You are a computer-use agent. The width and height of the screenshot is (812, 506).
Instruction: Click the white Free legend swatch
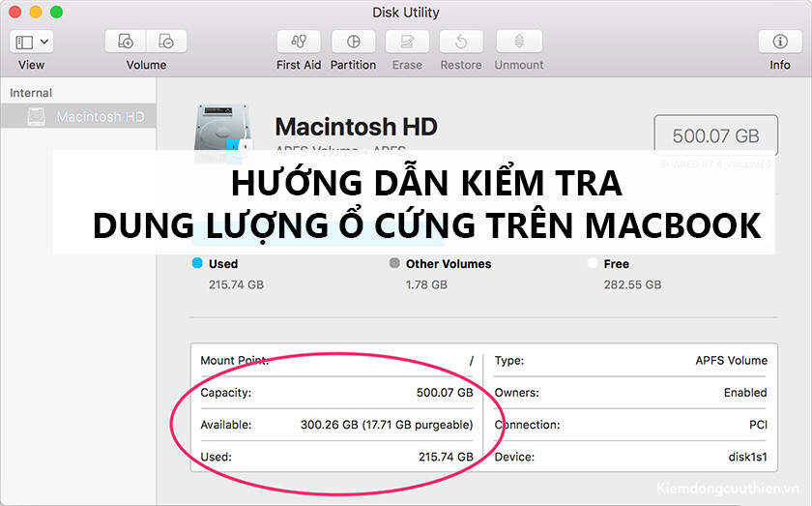tap(593, 263)
